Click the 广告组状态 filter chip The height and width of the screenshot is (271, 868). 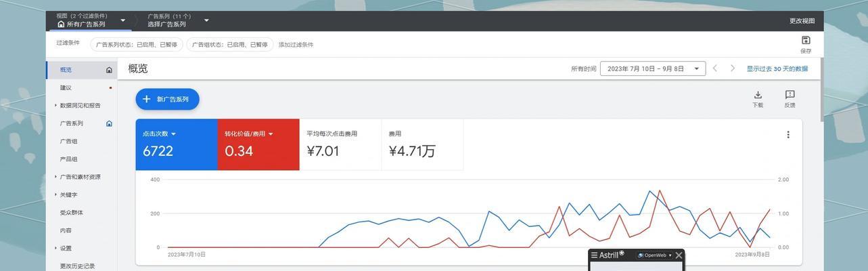pos(229,45)
